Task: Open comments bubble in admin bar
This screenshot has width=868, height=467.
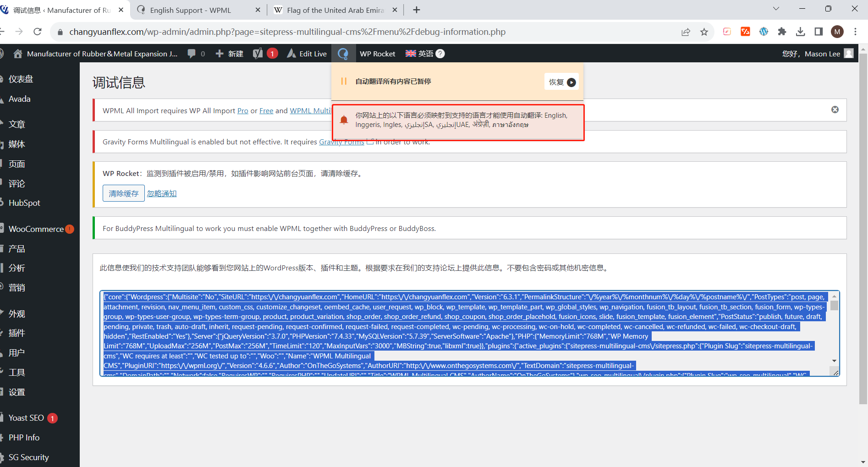Action: click(196, 54)
